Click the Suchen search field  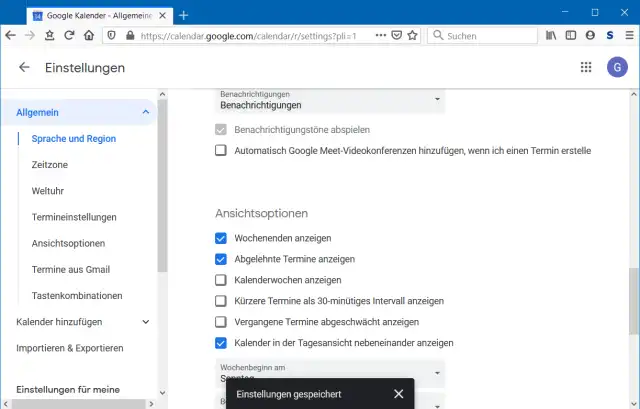coord(482,36)
